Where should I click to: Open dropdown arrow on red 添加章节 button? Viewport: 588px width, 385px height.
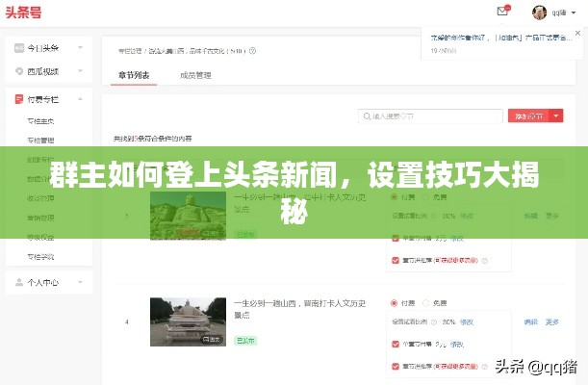(556, 115)
